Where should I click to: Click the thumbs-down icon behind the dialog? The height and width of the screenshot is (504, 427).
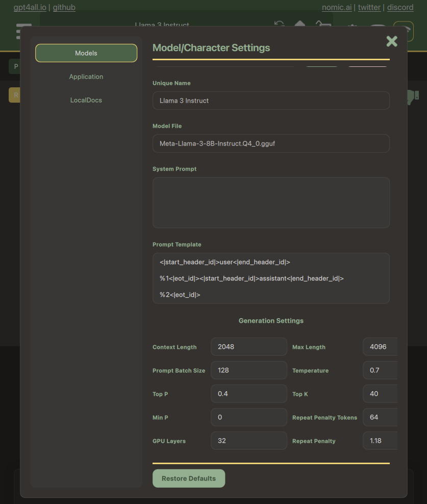(x=413, y=97)
